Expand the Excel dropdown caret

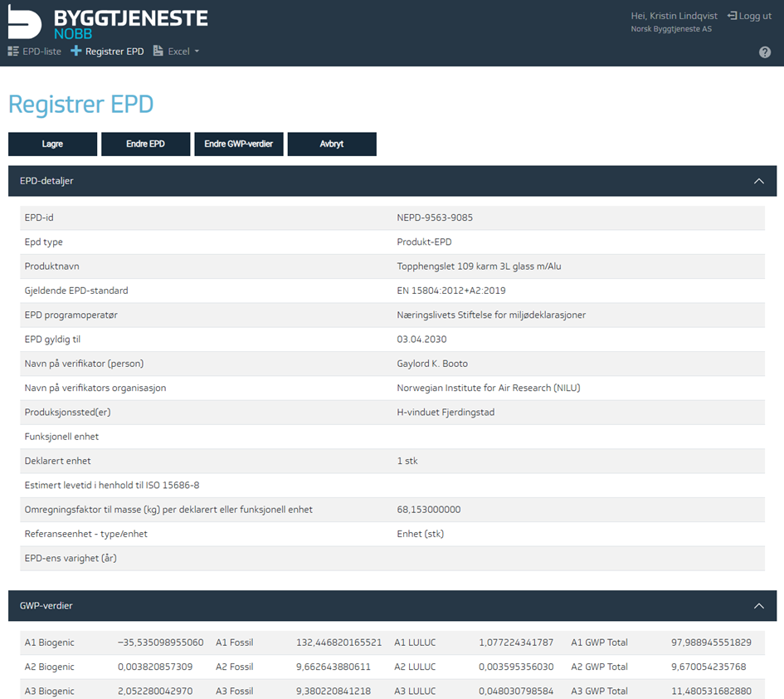click(x=197, y=51)
